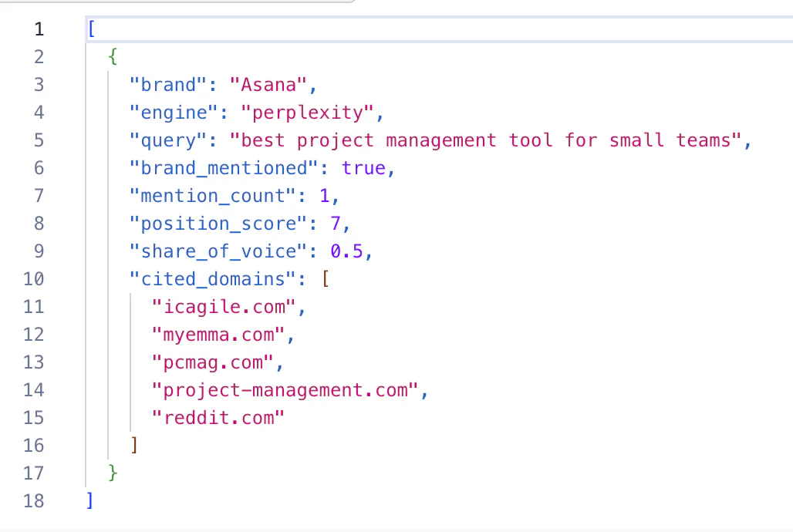The width and height of the screenshot is (793, 532).
Task: Click line number 14 in gutter
Action: (33, 390)
